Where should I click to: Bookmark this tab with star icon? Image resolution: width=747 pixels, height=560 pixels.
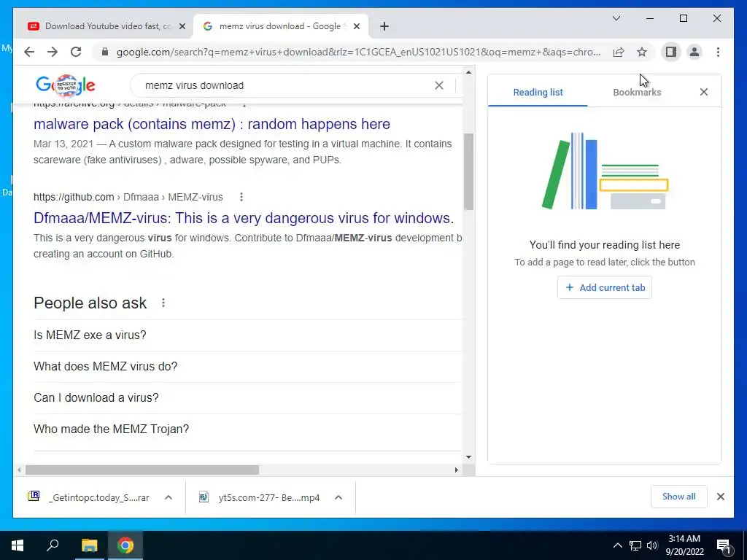tap(642, 52)
